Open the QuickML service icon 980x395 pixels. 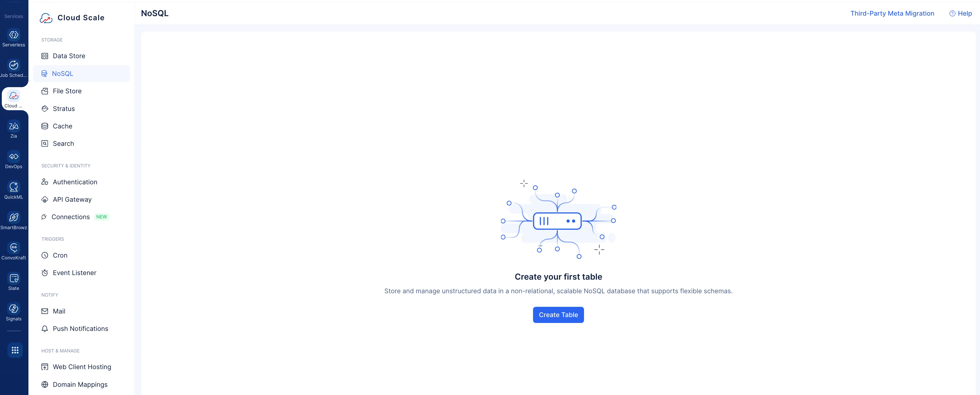tap(14, 187)
